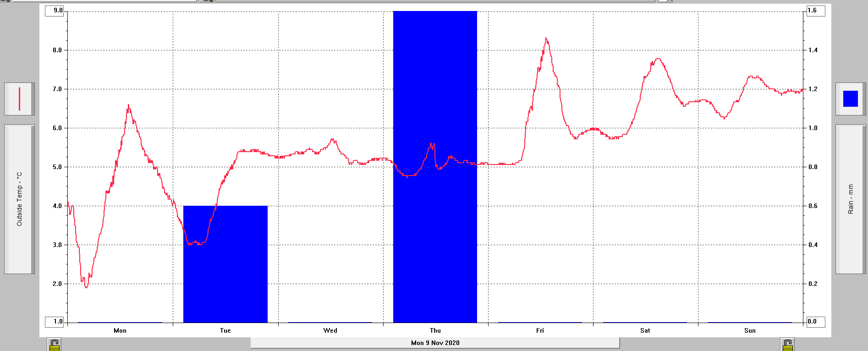Click the 1.6 maximum rain scale field
Screen dimensions: 868x351
[x=815, y=11]
